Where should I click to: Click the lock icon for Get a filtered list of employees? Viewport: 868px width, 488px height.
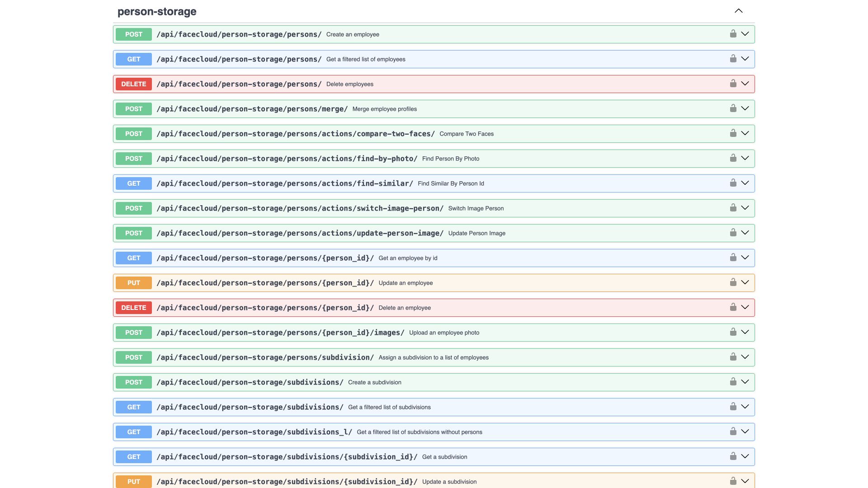pyautogui.click(x=733, y=59)
